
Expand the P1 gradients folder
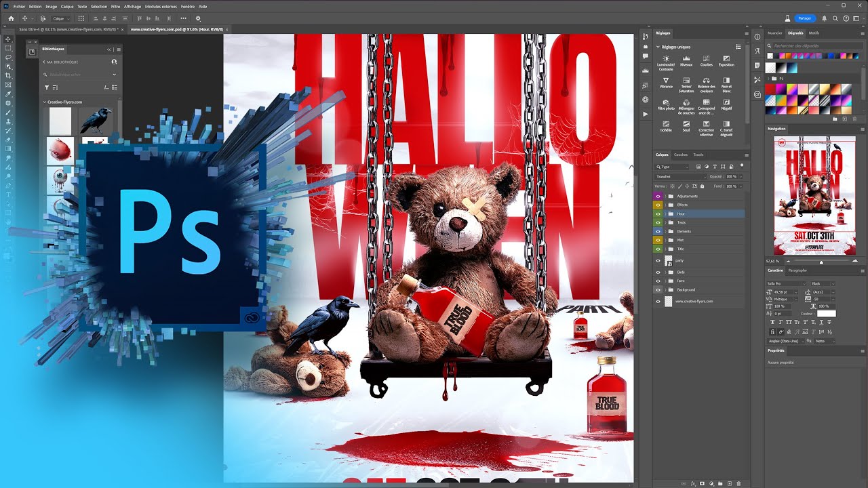(x=768, y=79)
